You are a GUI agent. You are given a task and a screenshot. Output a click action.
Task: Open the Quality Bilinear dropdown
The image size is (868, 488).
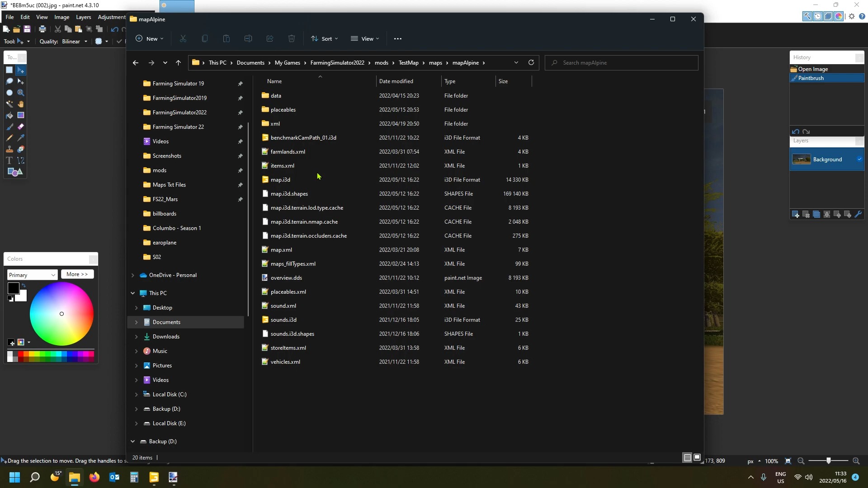75,41
